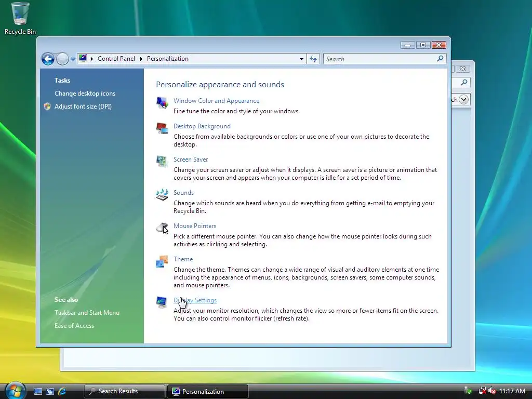Switch to Search Results taskbar button
This screenshot has height=399, width=532.
click(124, 391)
